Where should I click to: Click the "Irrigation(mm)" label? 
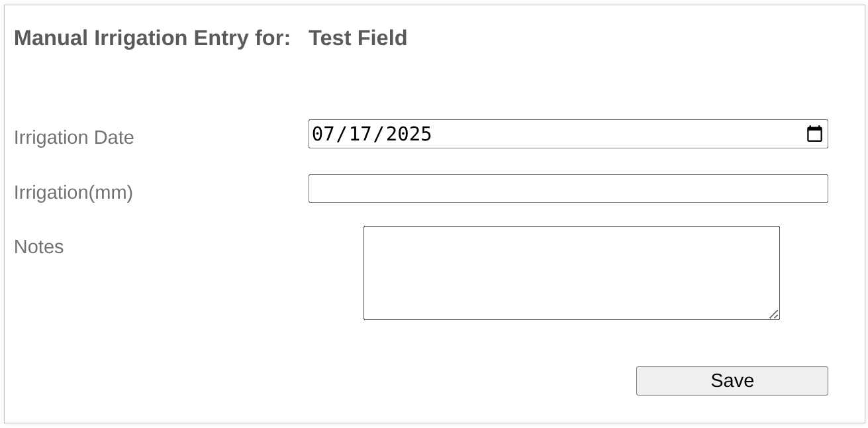[73, 192]
